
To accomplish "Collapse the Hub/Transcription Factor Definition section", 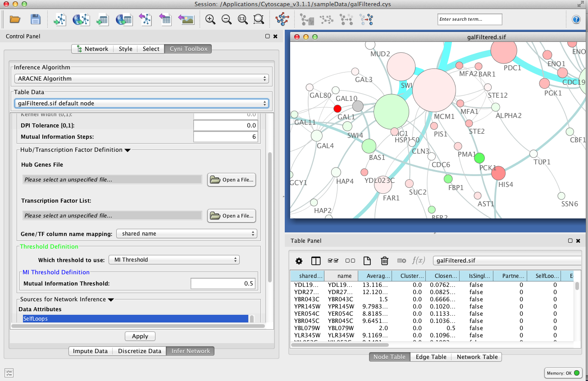I will point(127,150).
